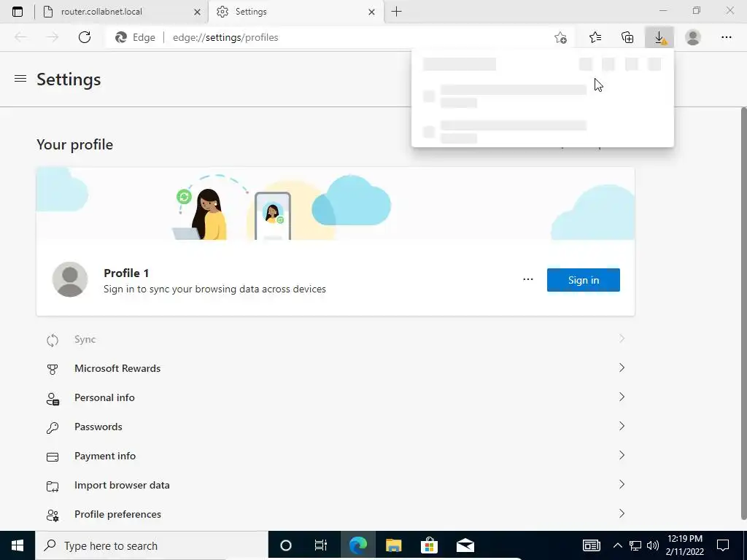Expand chevron on Payment info row
This screenshot has width=747, height=560.
[x=622, y=455]
